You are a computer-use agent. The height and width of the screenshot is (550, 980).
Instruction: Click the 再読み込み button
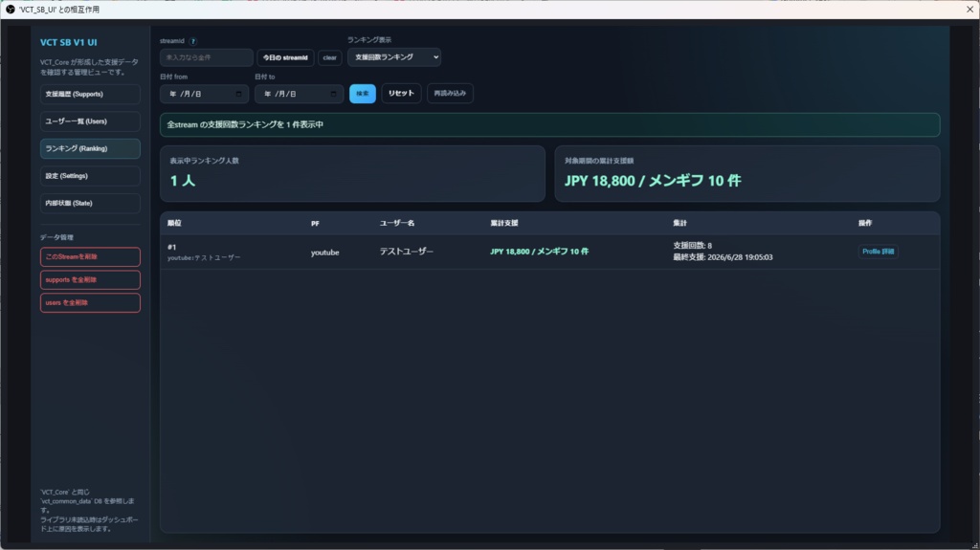[x=450, y=94]
